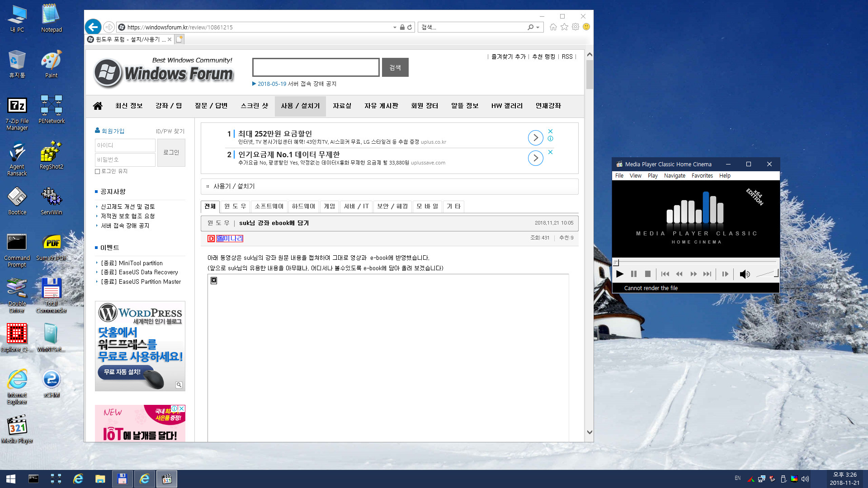The width and height of the screenshot is (868, 488).
Task: Click Play in Media Player Classic
Action: pyautogui.click(x=620, y=274)
